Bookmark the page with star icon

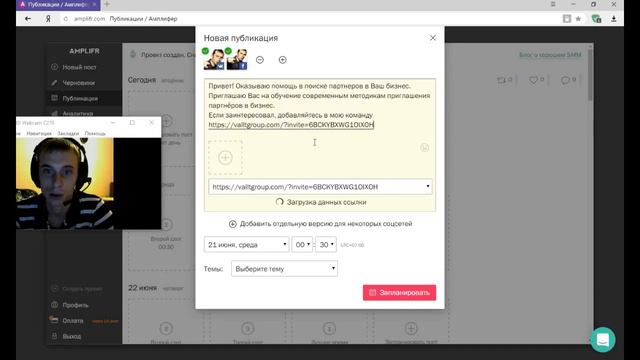[x=578, y=19]
